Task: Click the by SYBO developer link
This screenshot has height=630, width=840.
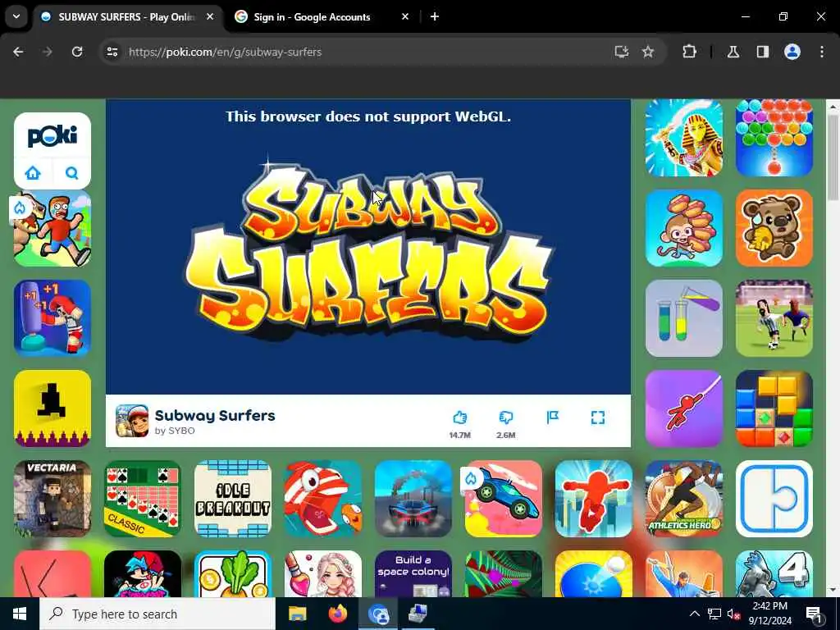Action: 175,431
